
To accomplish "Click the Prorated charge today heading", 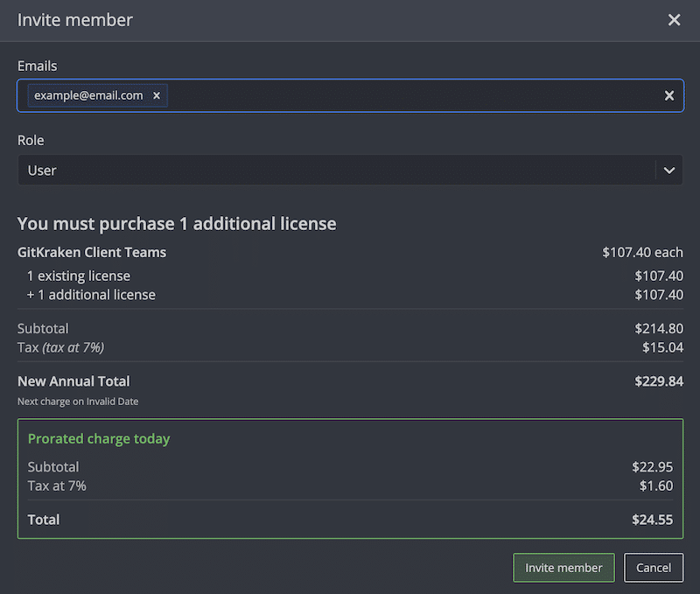I will (99, 438).
